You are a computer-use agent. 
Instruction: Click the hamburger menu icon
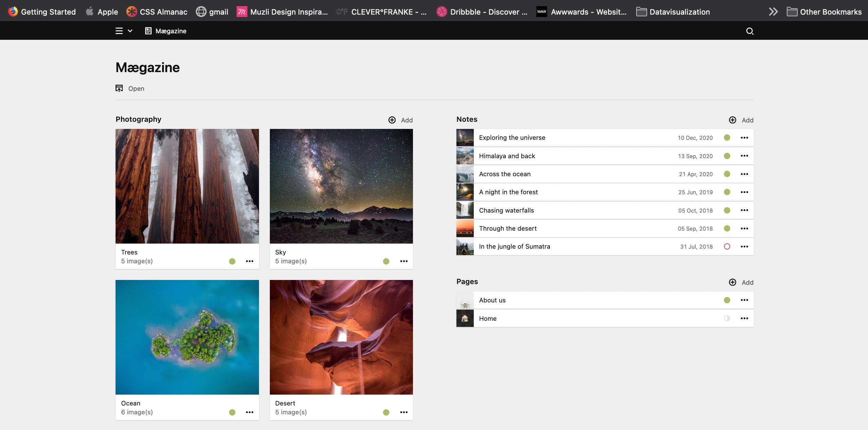(x=119, y=31)
